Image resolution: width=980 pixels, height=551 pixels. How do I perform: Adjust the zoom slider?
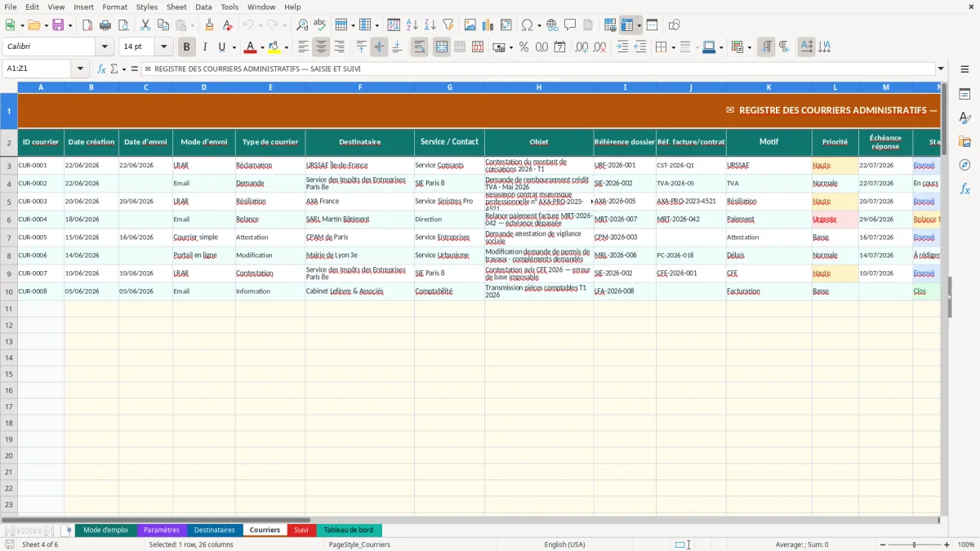pyautogui.click(x=914, y=544)
